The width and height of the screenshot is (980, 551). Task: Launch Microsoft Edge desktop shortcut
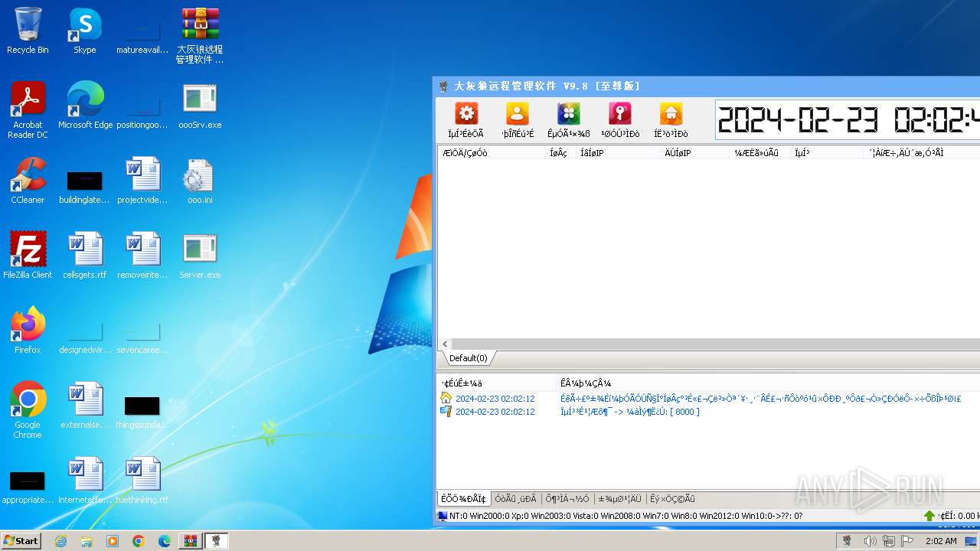[x=85, y=106]
